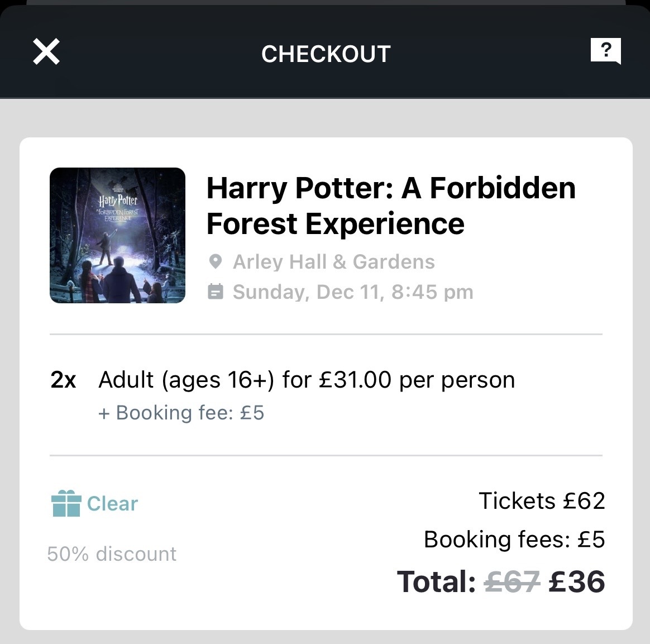Tap the Tickets £62 subtotal
The width and height of the screenshot is (650, 644).
coord(542,500)
